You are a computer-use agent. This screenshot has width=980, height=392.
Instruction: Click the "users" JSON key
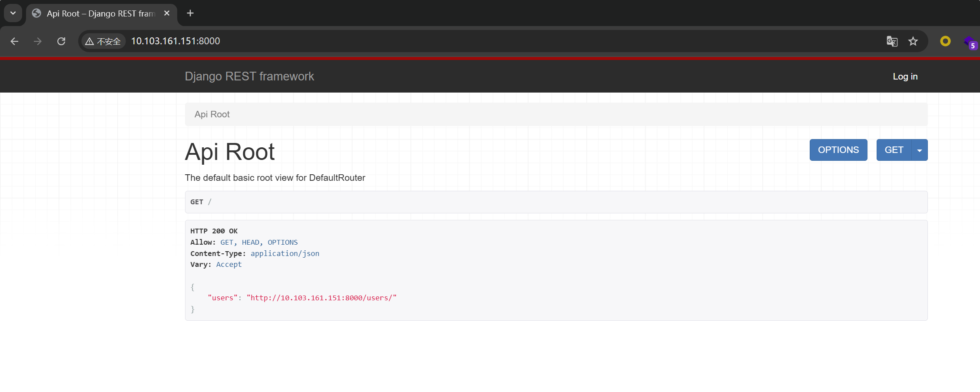tap(222, 298)
